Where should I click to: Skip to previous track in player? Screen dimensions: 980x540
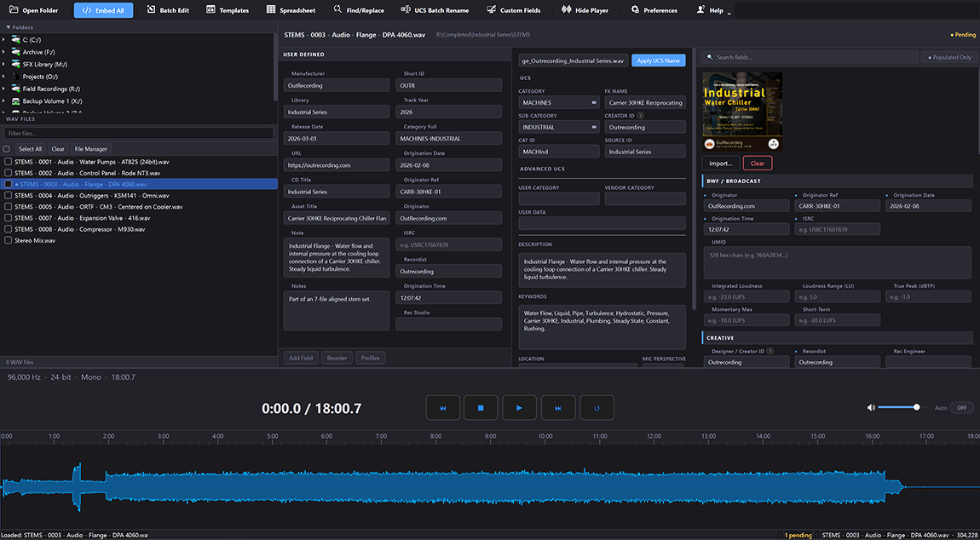pos(443,407)
